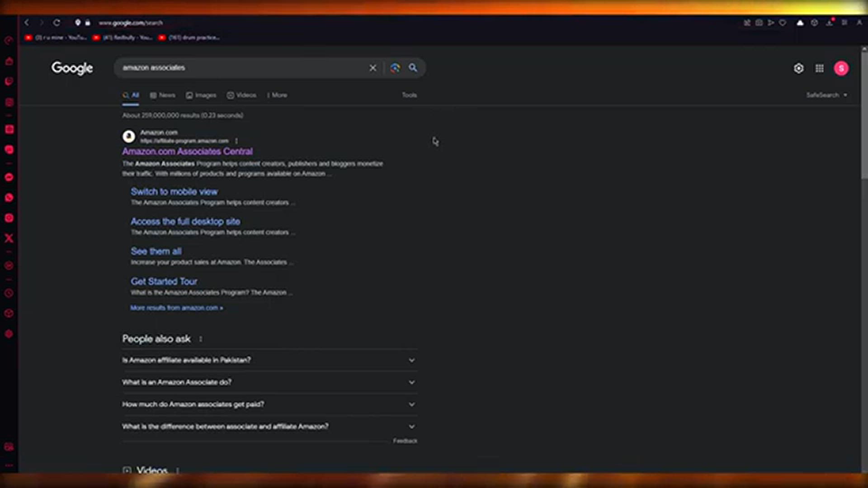Open History clock icon in sidebar
This screenshot has width=868, height=488.
tap(9, 293)
